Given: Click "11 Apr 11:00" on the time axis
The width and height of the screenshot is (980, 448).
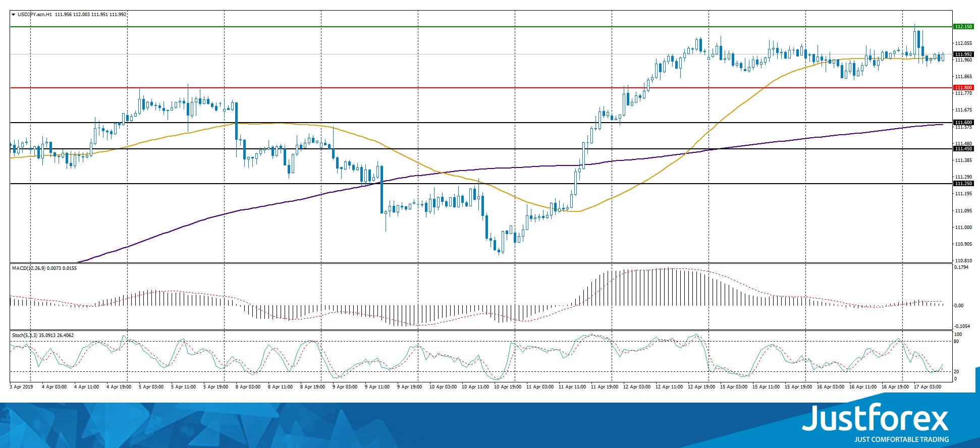Looking at the screenshot, I should coord(572,387).
